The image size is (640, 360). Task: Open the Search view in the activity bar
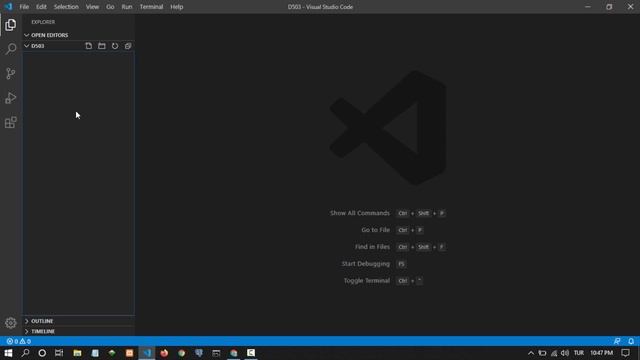11,49
